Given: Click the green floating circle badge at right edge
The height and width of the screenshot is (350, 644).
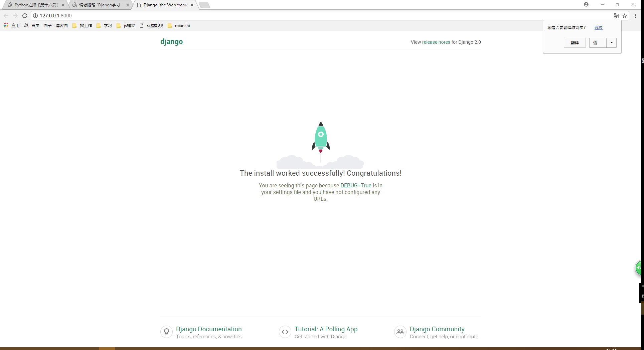Looking at the screenshot, I should pyautogui.click(x=639, y=268).
